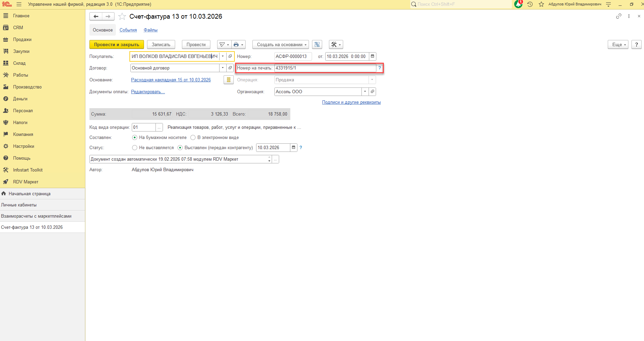
Task: Click the calendar icon next to the invoice date
Action: [372, 57]
